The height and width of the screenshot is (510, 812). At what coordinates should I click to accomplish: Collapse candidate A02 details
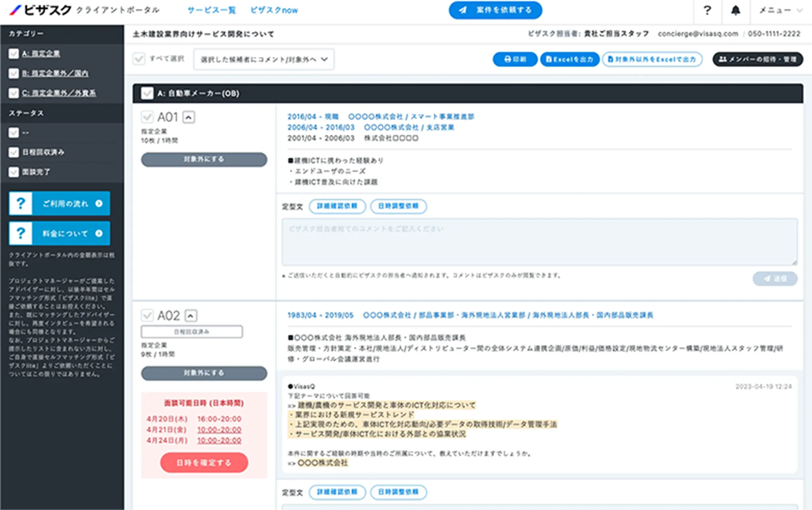click(191, 316)
